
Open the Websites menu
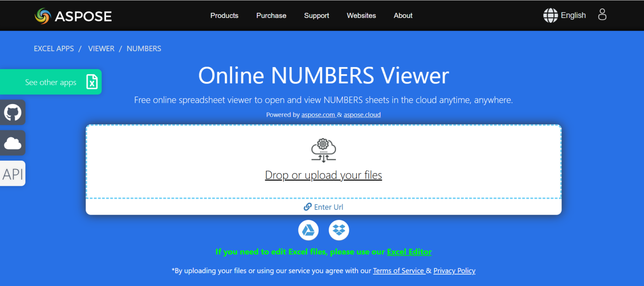(361, 16)
